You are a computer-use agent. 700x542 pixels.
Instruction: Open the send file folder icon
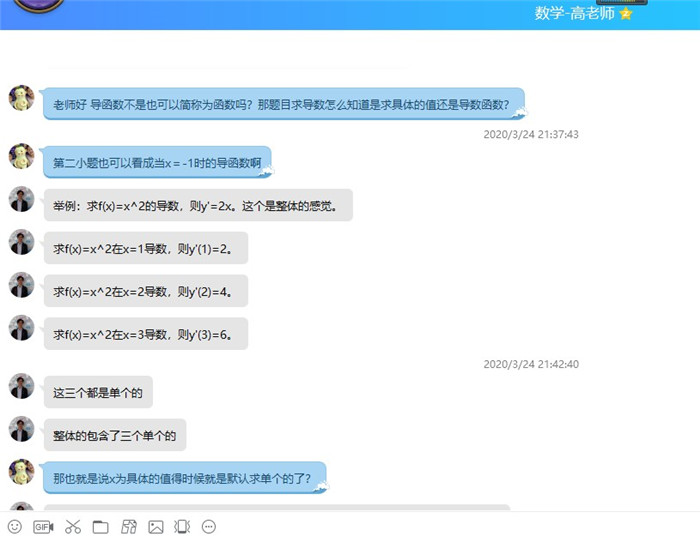(100, 526)
